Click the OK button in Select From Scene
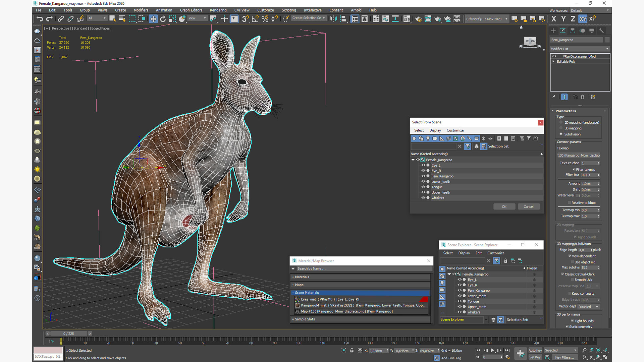The width and height of the screenshot is (644, 362). [504, 206]
